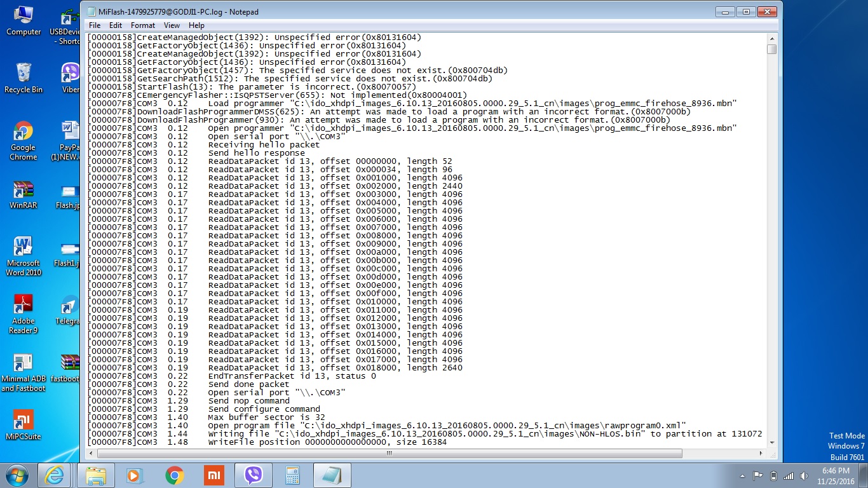Open the Calculator taskbar button
Image resolution: width=868 pixels, height=488 pixels.
point(292,475)
